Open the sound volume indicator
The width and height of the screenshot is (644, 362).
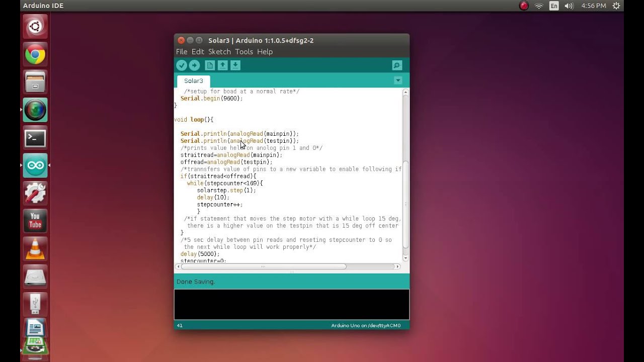click(x=569, y=6)
